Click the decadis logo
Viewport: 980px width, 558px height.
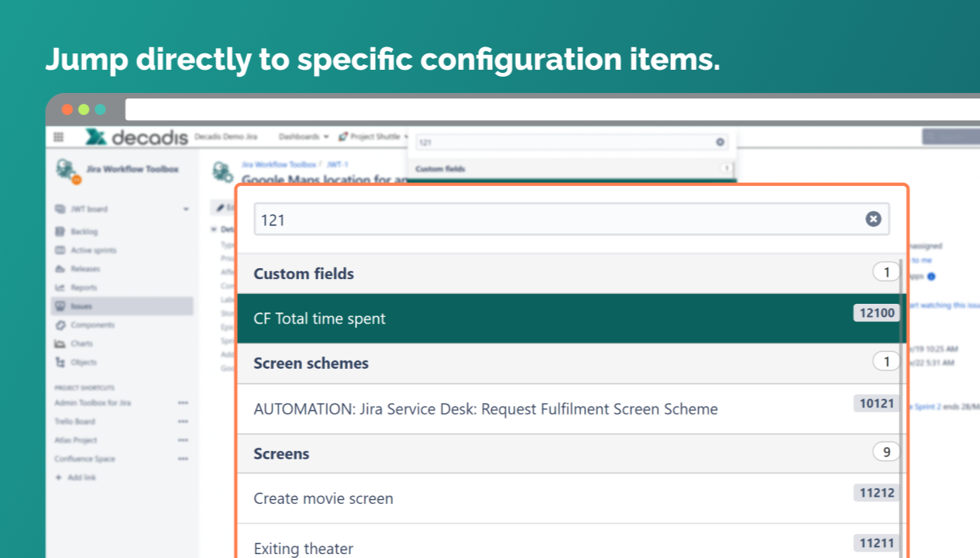[x=137, y=137]
